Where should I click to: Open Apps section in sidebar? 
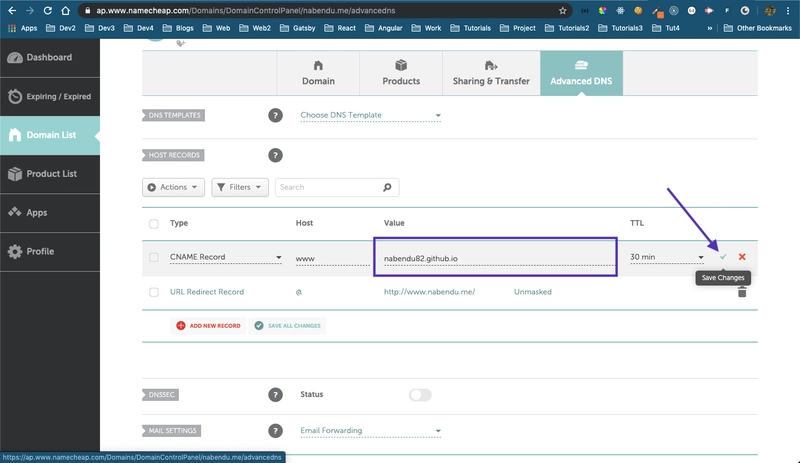pyautogui.click(x=50, y=213)
